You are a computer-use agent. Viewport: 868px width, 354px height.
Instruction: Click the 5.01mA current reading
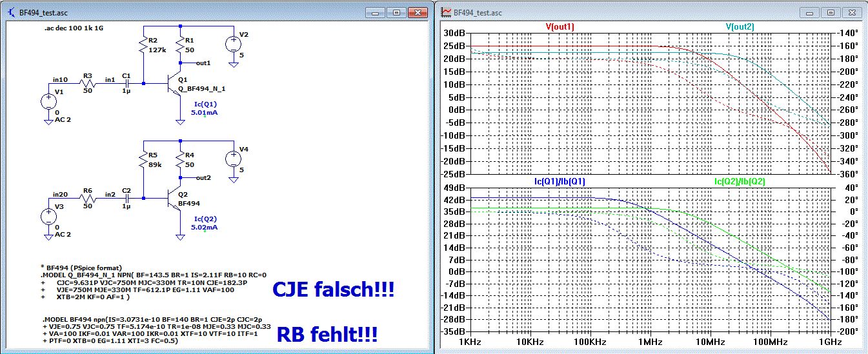(x=204, y=112)
